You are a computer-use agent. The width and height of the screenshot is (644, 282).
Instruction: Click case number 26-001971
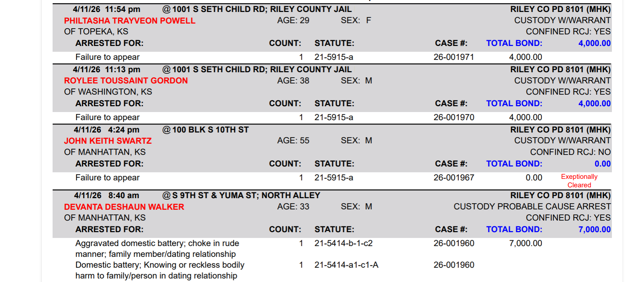tap(453, 57)
